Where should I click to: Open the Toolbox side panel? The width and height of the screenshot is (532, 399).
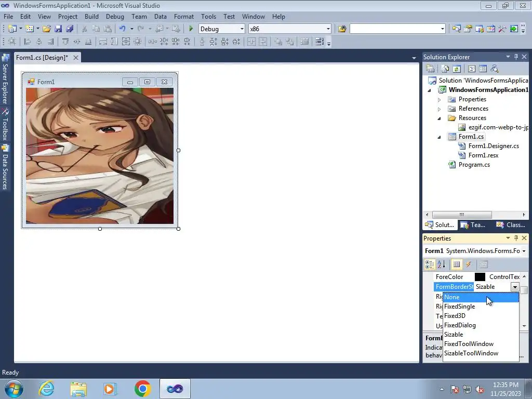pyautogui.click(x=5, y=124)
